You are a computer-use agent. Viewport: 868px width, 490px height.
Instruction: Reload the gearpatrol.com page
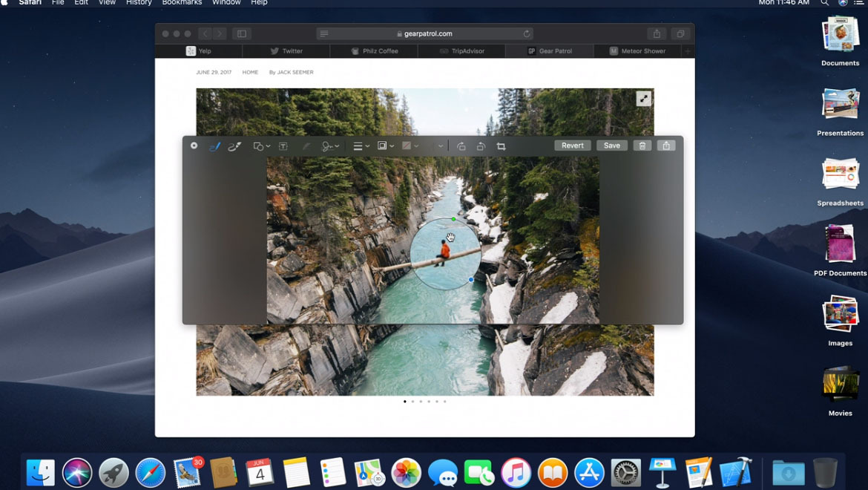[527, 33]
